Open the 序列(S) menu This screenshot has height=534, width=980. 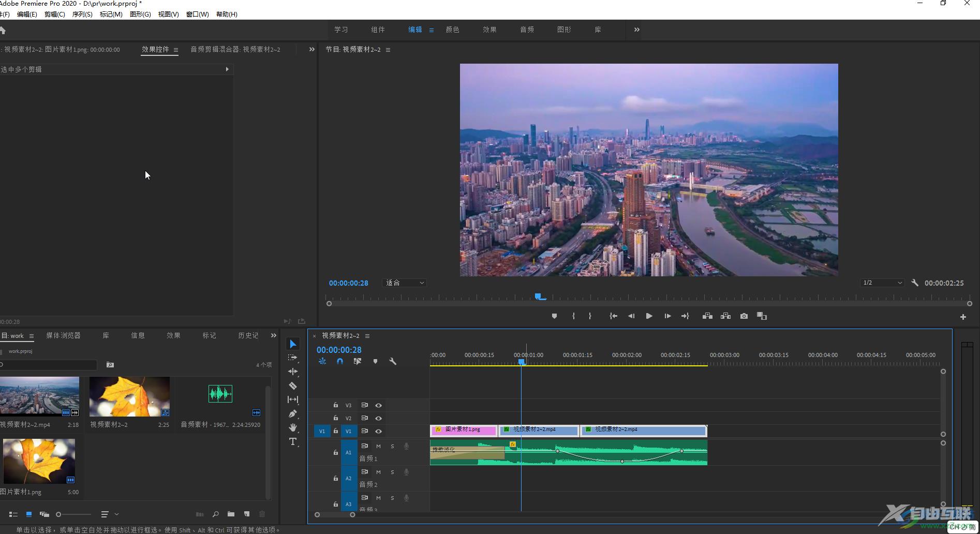(x=82, y=14)
